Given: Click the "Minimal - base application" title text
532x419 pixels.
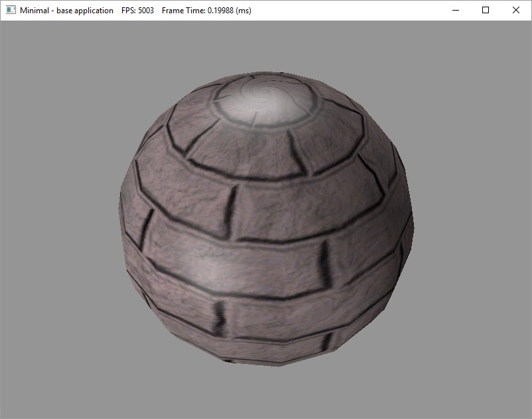Looking at the screenshot, I should [x=66, y=11].
